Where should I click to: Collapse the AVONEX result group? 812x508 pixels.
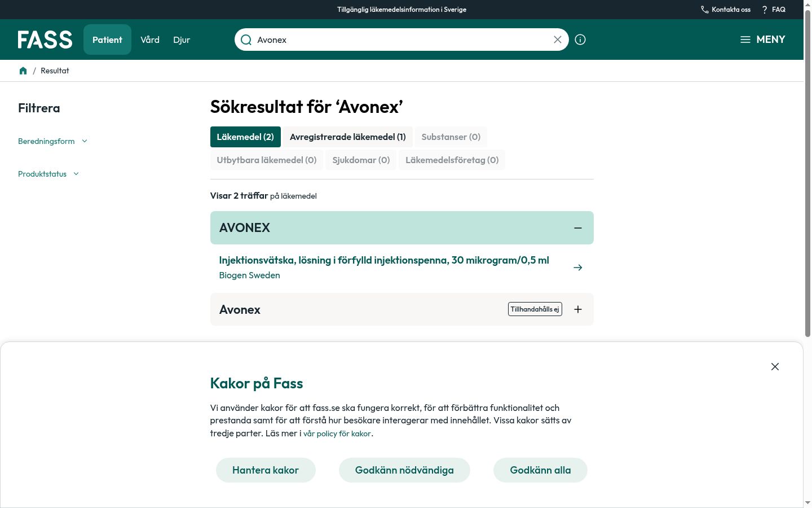[x=578, y=228]
